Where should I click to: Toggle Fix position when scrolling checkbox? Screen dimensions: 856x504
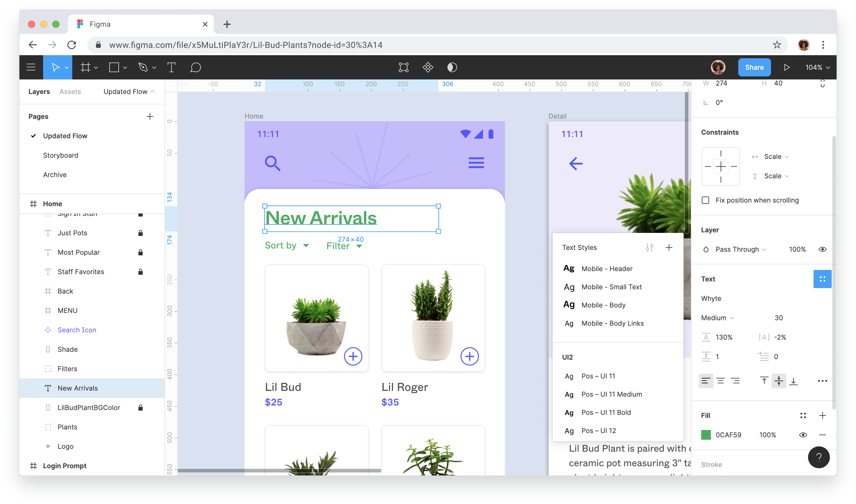pos(705,199)
